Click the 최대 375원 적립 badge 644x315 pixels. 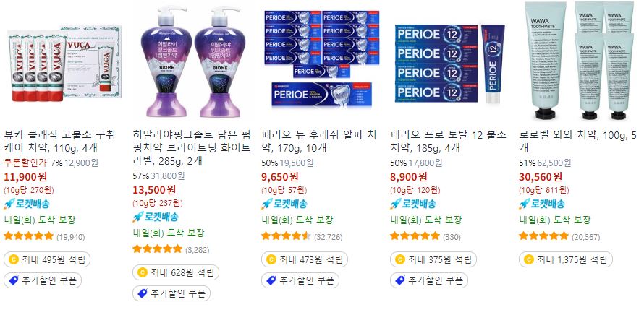[x=433, y=259]
